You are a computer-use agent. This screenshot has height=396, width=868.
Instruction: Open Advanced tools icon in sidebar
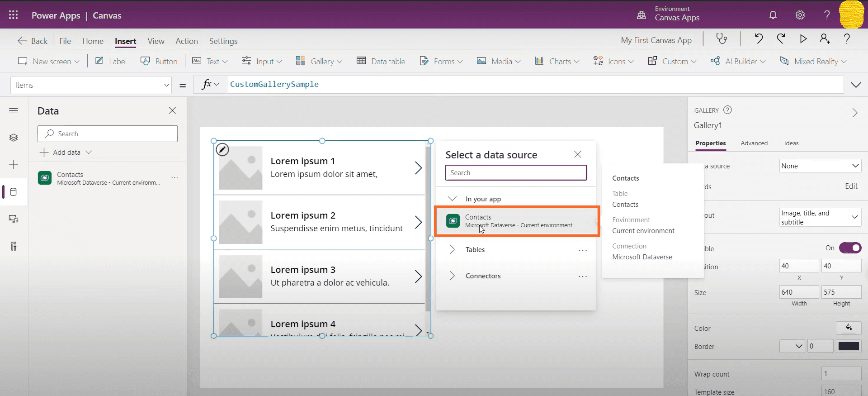[14, 246]
